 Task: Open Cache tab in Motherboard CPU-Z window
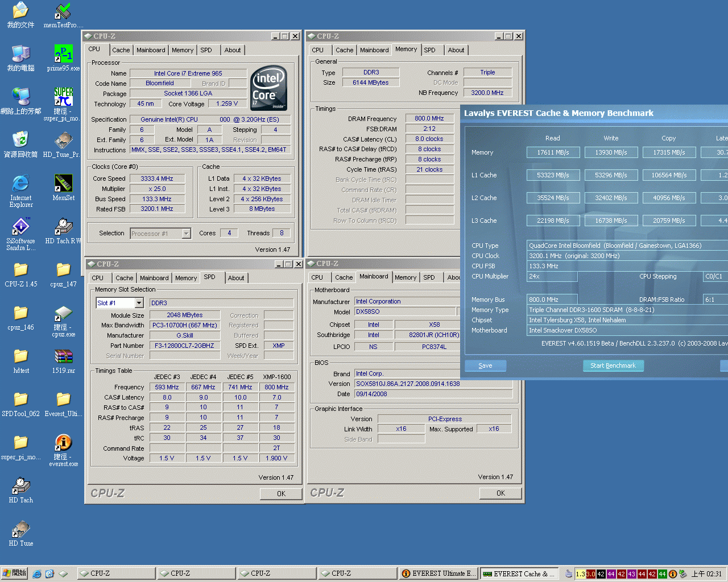pos(344,277)
